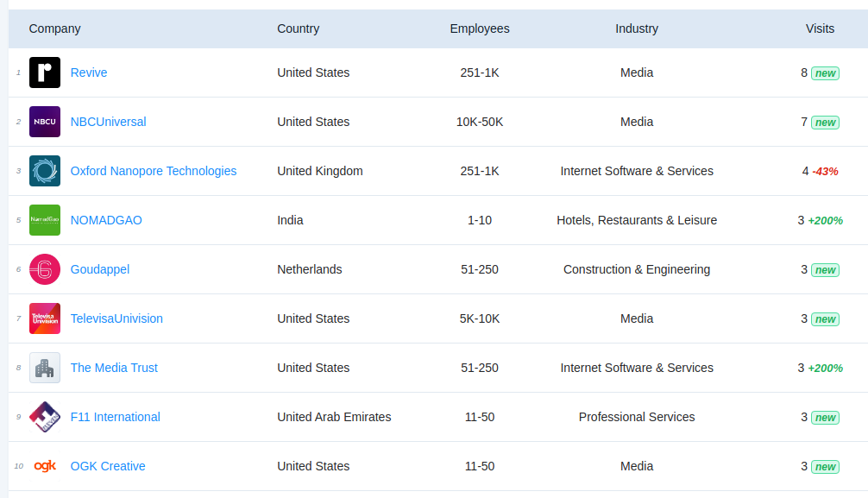Viewport: 868px width, 498px height.
Task: Sort table by Company column header
Action: coord(54,28)
